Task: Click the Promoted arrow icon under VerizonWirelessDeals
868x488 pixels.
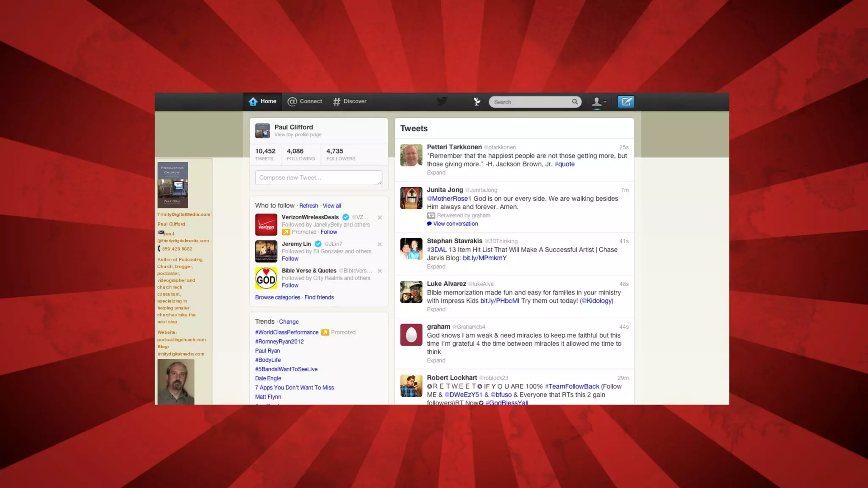Action: [286, 232]
